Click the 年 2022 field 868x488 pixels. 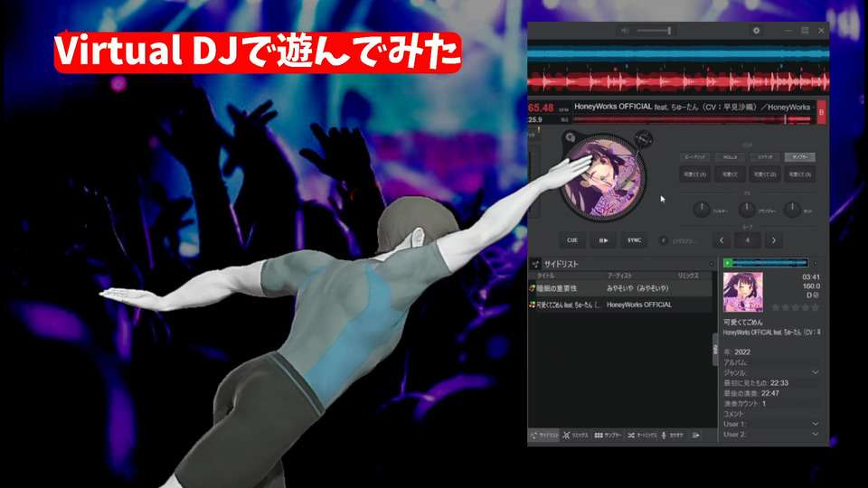771,352
